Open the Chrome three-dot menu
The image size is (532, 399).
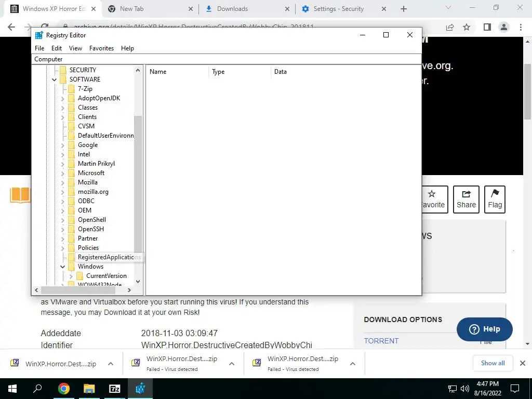[x=521, y=27]
